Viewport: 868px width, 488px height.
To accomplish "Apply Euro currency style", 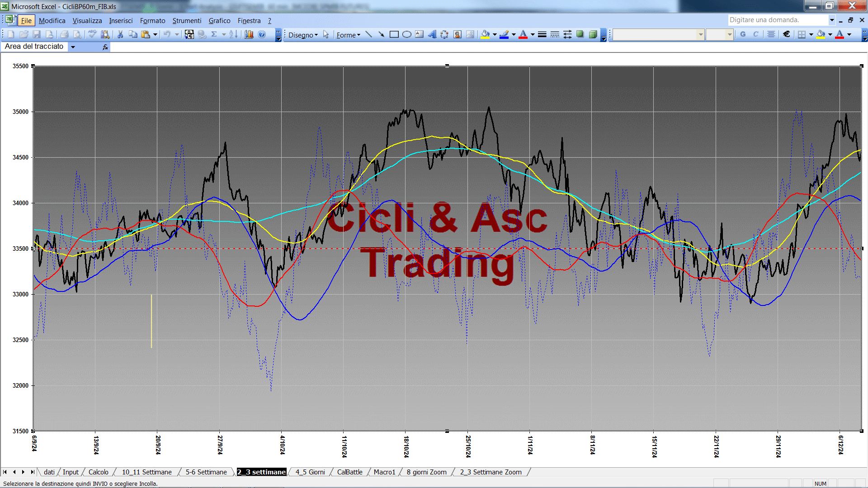I will point(787,34).
